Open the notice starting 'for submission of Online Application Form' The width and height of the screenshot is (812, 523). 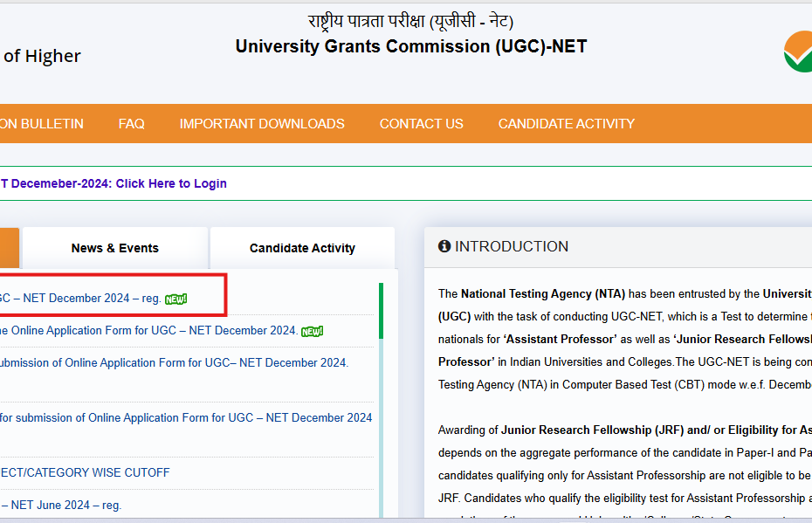(x=186, y=417)
